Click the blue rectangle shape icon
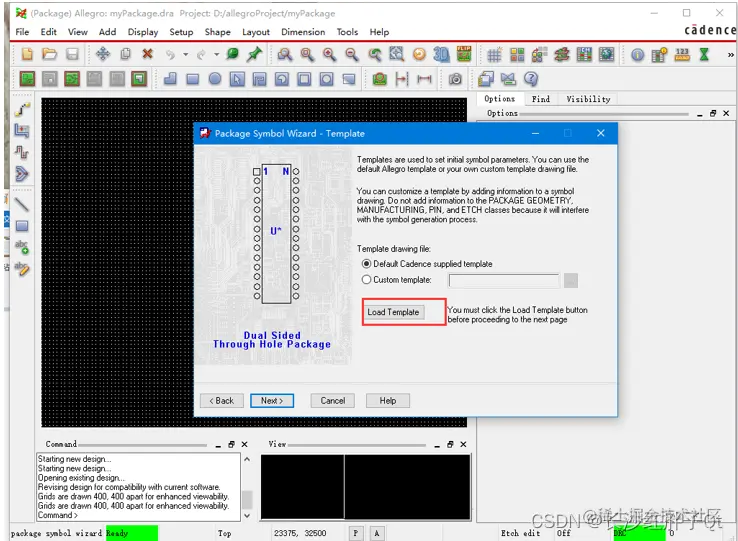This screenshot has width=738, height=541. pyautogui.click(x=193, y=79)
